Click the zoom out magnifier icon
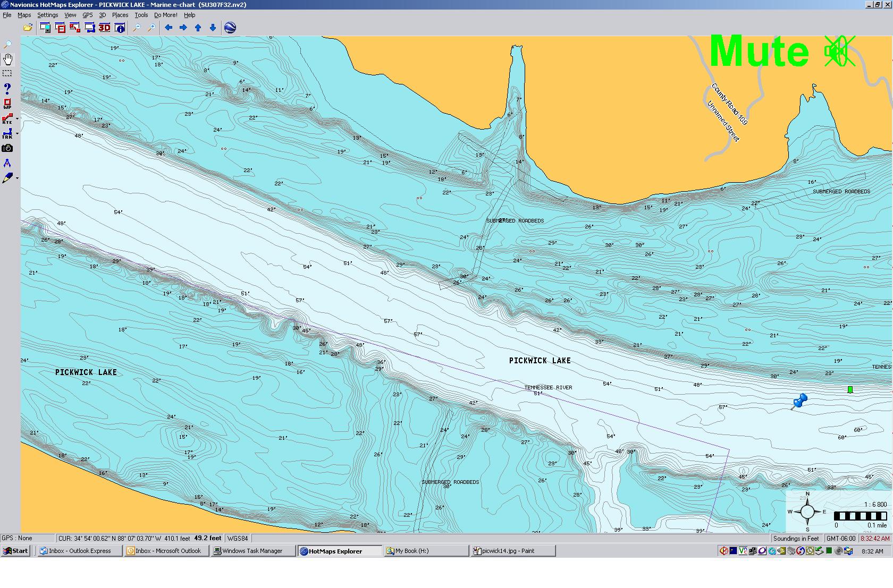The image size is (893, 588). point(137,28)
